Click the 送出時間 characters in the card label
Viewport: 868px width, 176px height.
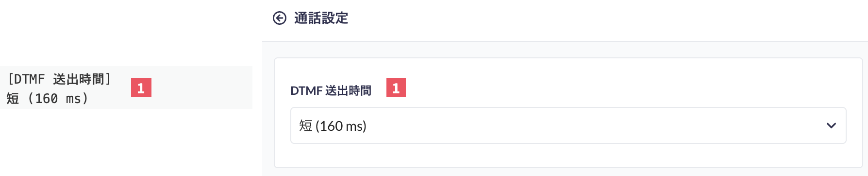[x=348, y=90]
